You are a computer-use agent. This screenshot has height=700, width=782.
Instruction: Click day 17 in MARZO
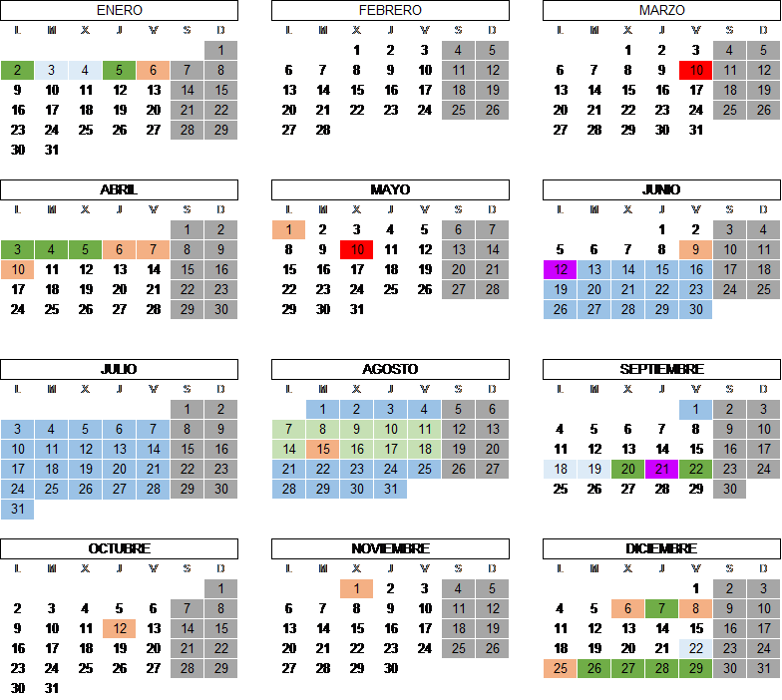(696, 90)
